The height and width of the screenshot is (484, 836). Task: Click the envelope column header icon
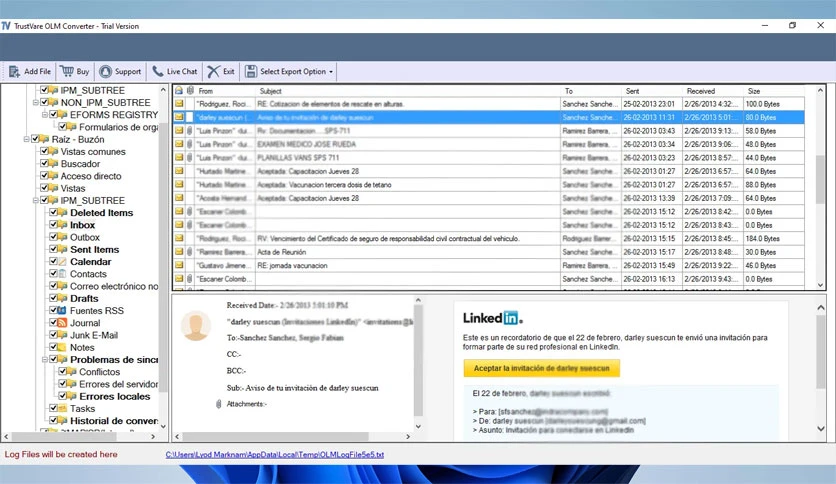pos(179,91)
